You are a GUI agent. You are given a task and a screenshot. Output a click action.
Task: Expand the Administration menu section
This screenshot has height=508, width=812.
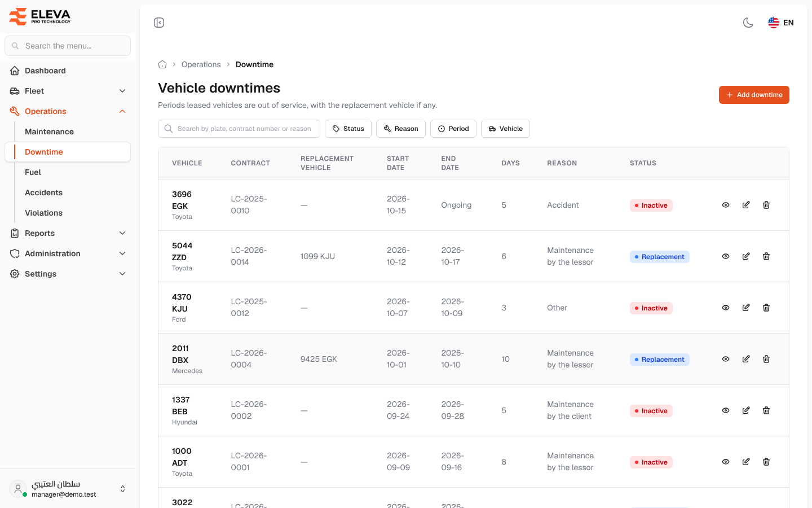click(68, 253)
